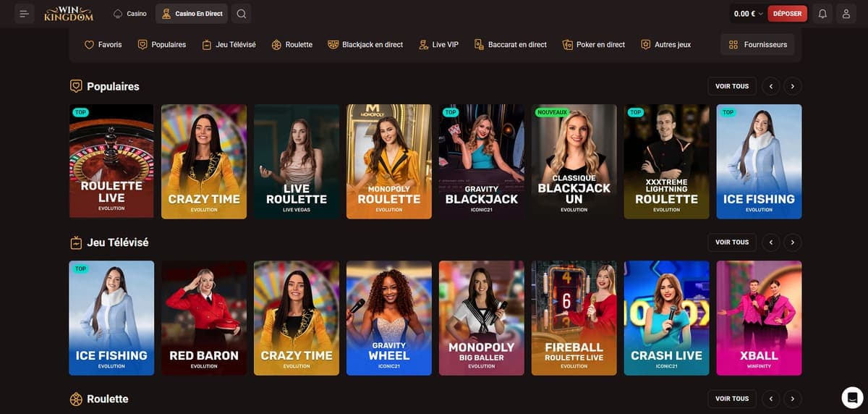Show next Roulette section games arrow
Viewport: 868px width, 414px height.
point(793,399)
